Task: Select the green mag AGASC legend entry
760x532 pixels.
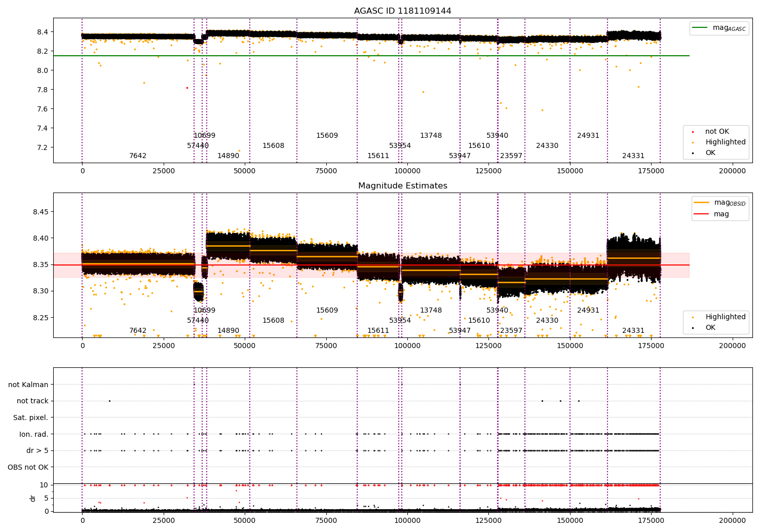Action: (719, 28)
